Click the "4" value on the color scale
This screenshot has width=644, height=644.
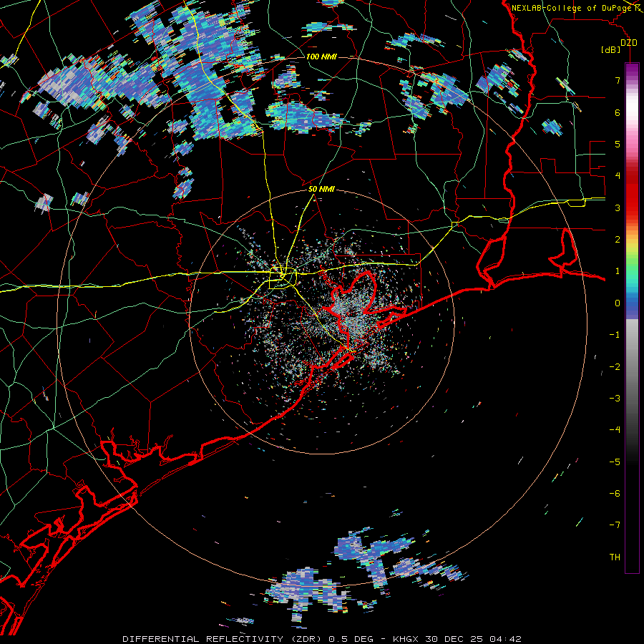[x=617, y=176]
